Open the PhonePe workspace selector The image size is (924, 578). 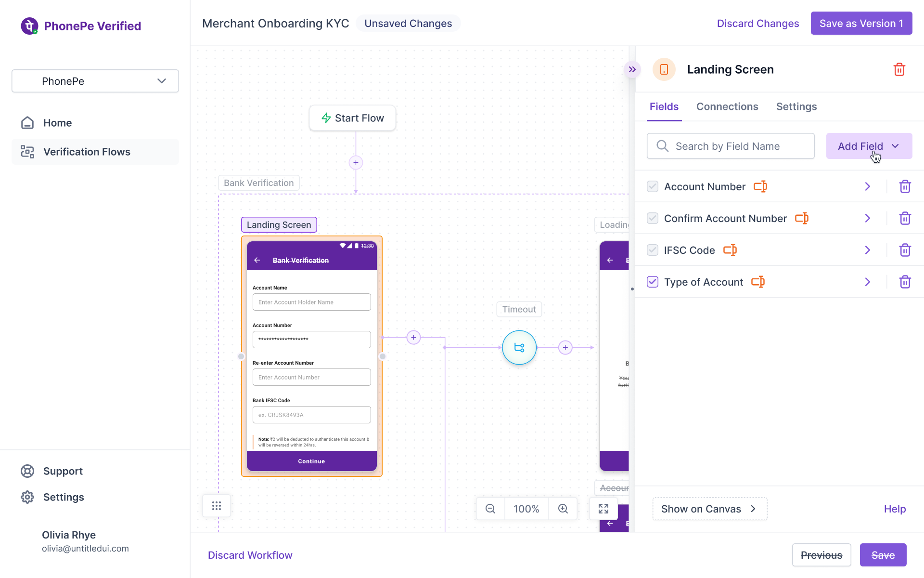[95, 81]
